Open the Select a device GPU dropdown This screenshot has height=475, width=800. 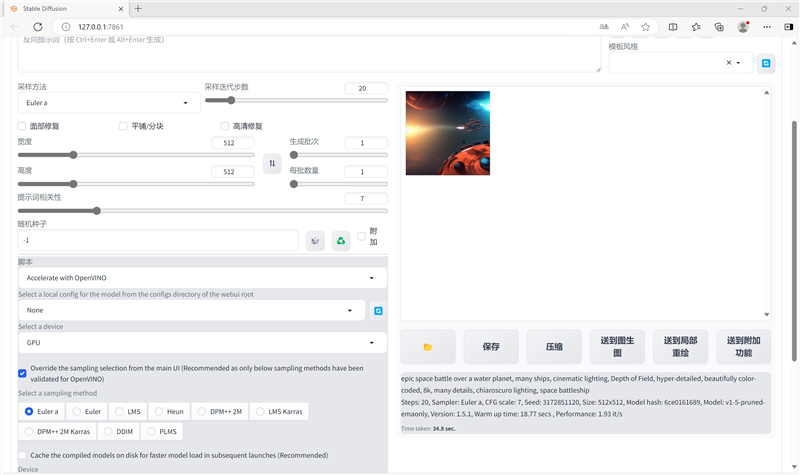coord(203,343)
